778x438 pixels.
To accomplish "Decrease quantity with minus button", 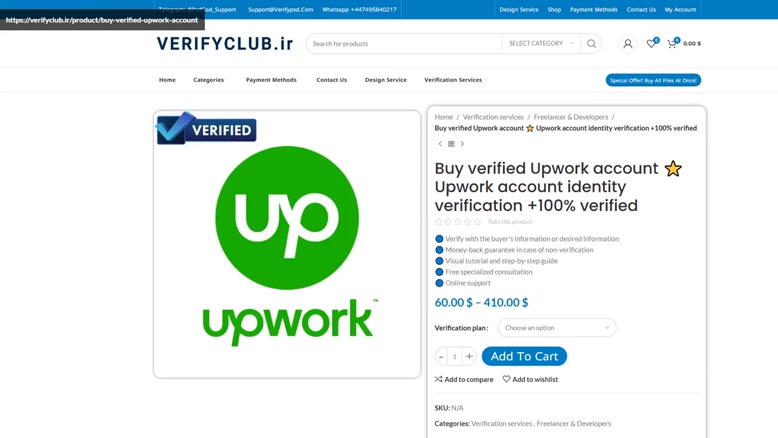I will pos(441,356).
